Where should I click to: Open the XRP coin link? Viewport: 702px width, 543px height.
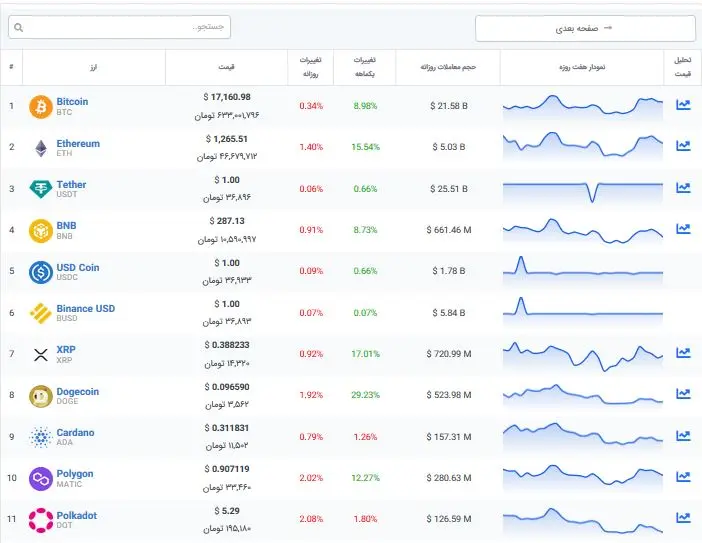(x=66, y=349)
